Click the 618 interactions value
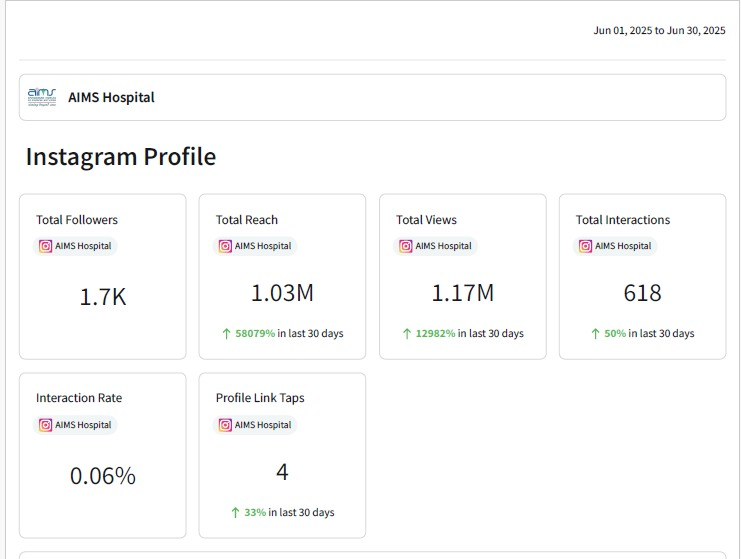This screenshot has width=741, height=559. (x=642, y=293)
